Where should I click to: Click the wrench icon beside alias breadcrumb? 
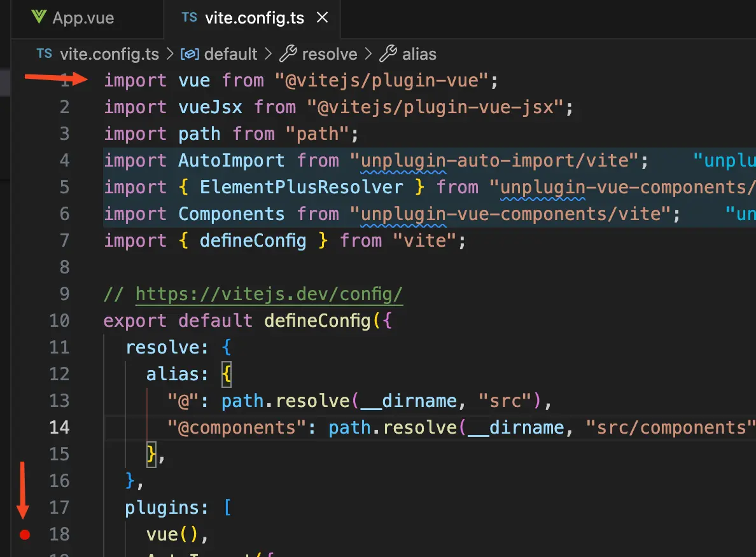(389, 54)
